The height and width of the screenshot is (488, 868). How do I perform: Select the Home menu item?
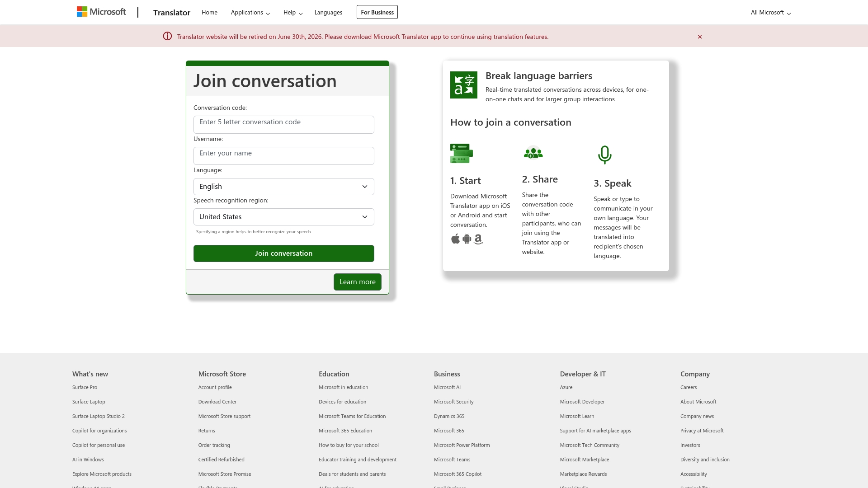coord(209,12)
